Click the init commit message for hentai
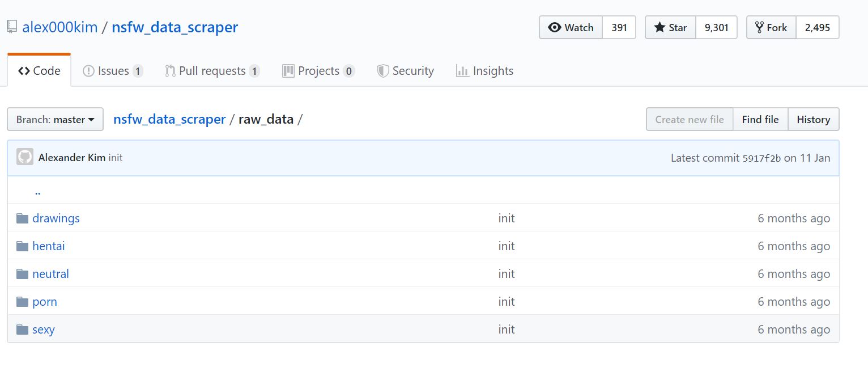Image resolution: width=868 pixels, height=367 pixels. pyautogui.click(x=507, y=246)
